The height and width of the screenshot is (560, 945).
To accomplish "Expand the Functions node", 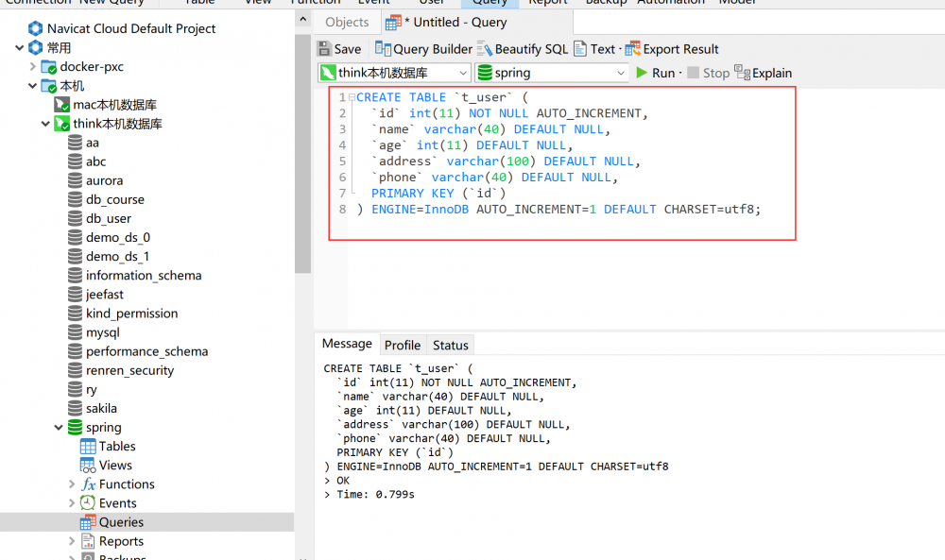I will pos(72,484).
